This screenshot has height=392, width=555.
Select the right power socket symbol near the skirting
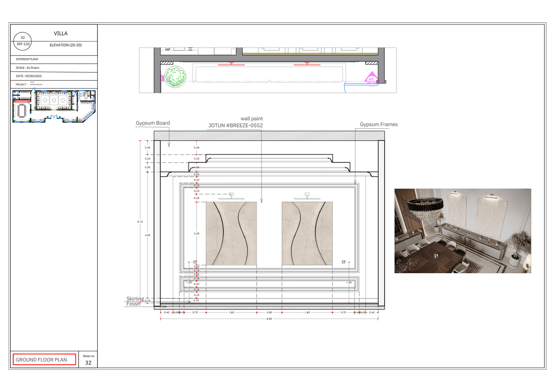coord(343,262)
